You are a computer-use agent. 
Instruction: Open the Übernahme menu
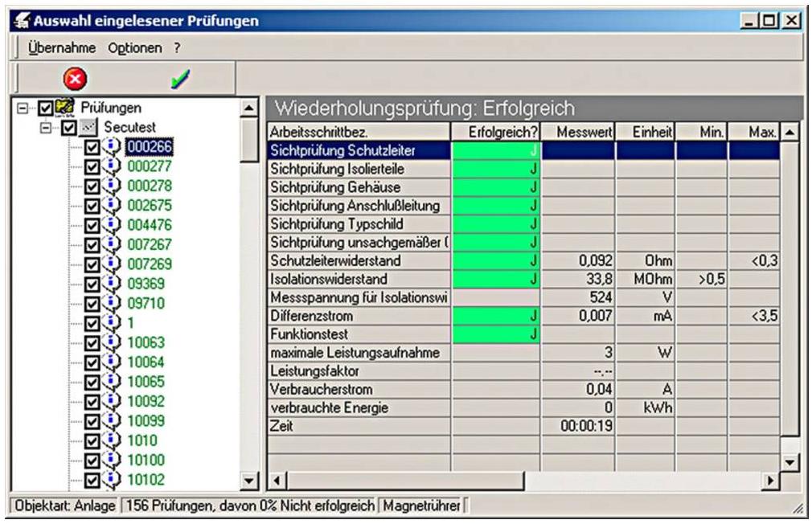63,48
